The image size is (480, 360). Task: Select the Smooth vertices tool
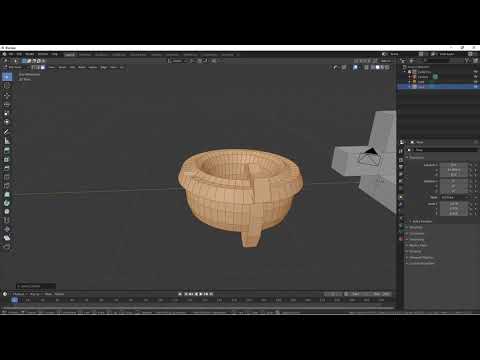pos(7,212)
